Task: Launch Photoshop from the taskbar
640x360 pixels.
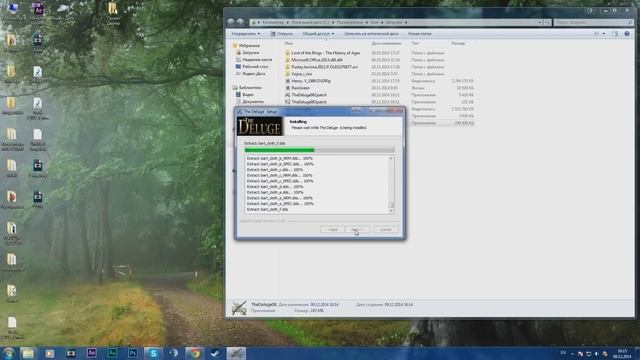Action: click(133, 353)
